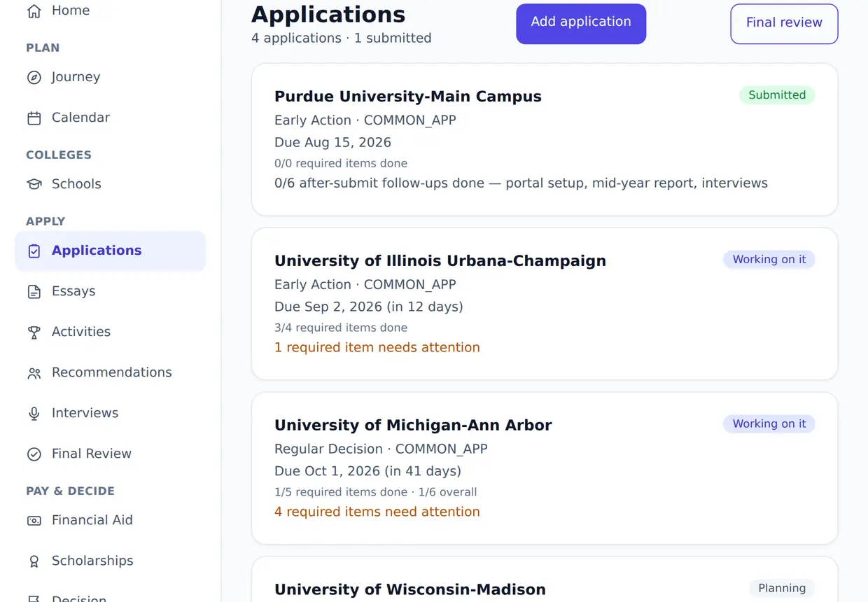Click the Scholarships award ribbon icon
Screen dimensions: 868x602
[x=34, y=561]
